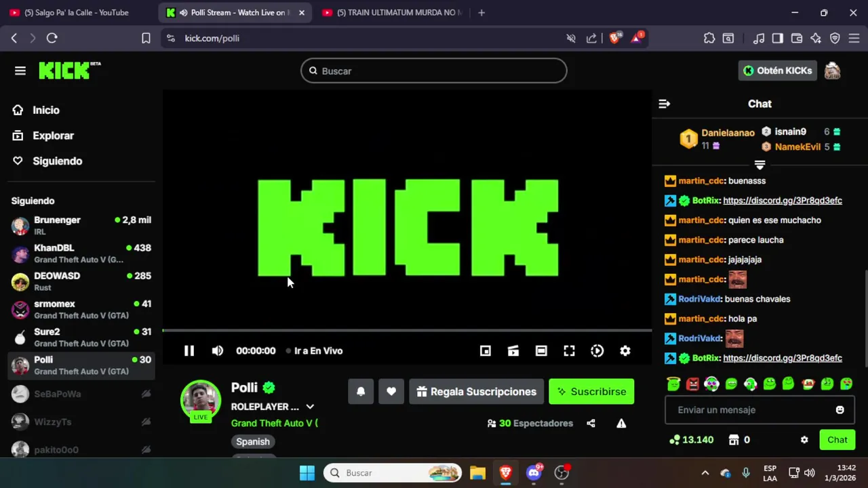Open clip creation icon in player
The height and width of the screenshot is (488, 868).
[x=513, y=350]
